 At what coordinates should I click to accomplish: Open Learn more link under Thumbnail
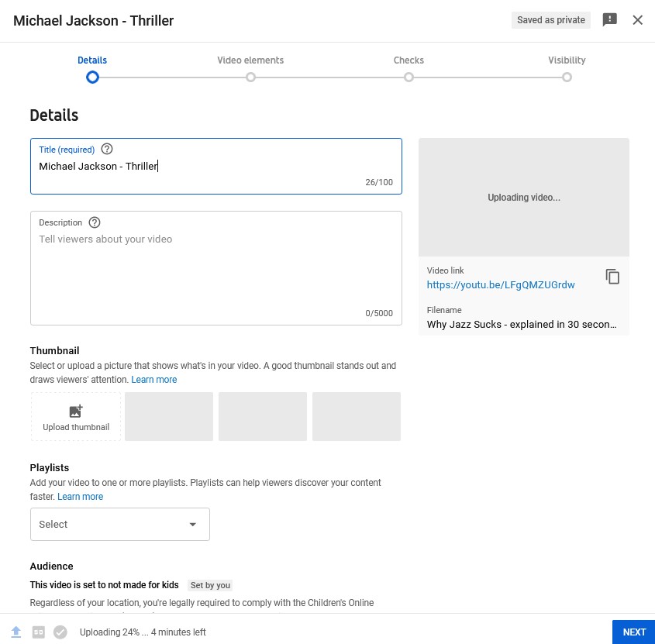coord(153,379)
